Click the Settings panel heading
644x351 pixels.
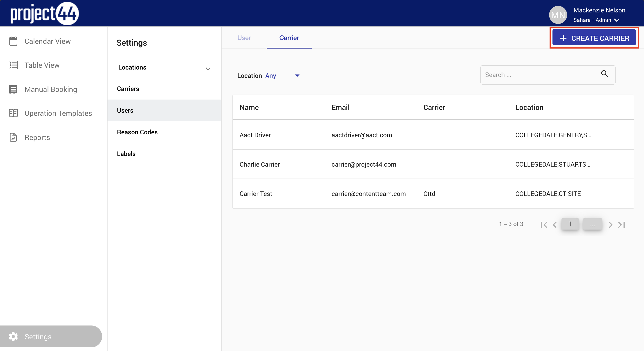(131, 43)
